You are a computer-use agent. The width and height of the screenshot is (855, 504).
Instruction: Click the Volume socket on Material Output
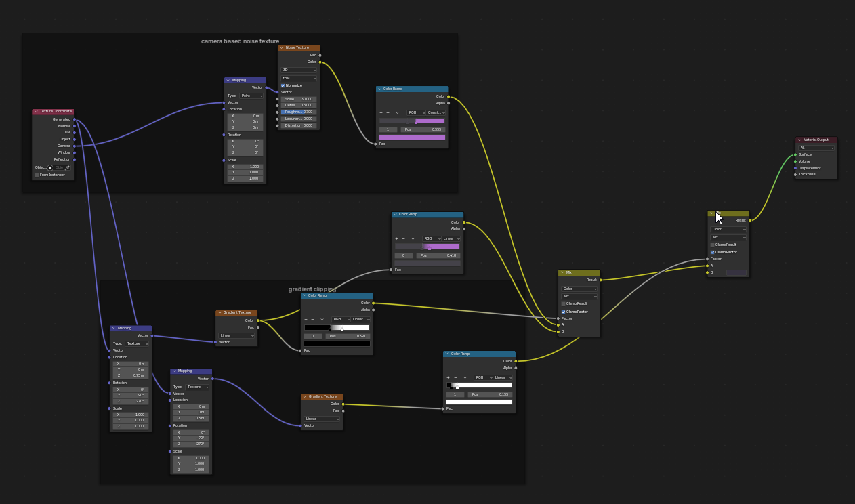[x=795, y=161]
